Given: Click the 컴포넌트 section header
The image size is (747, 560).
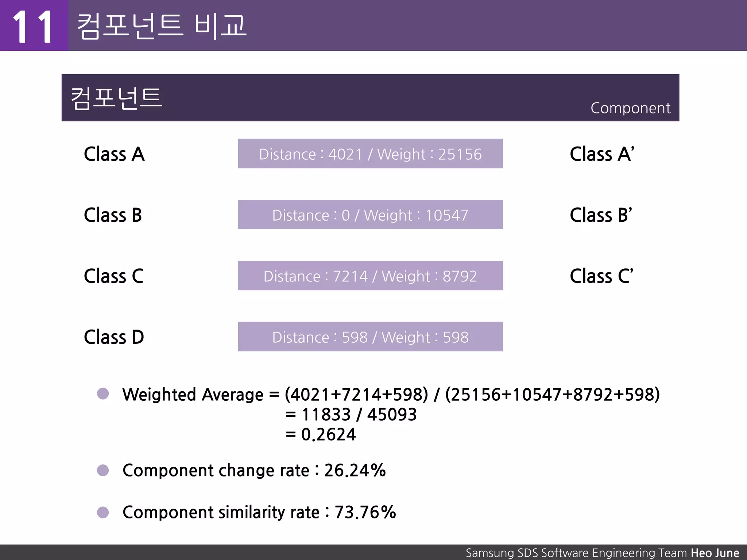Looking at the screenshot, I should coord(370,98).
